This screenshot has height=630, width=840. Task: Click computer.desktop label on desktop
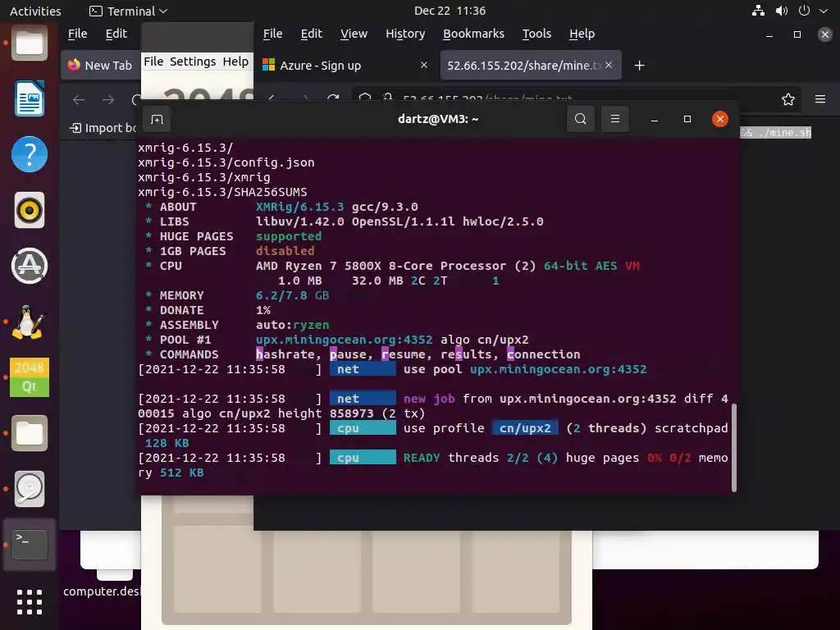pyautogui.click(x=102, y=591)
